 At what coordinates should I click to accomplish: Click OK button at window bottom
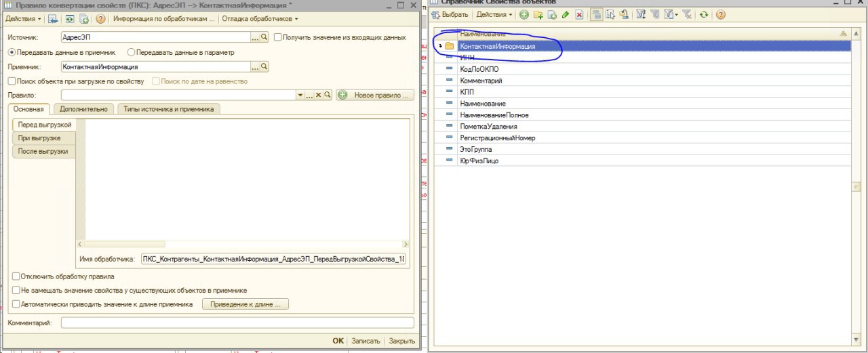(338, 341)
